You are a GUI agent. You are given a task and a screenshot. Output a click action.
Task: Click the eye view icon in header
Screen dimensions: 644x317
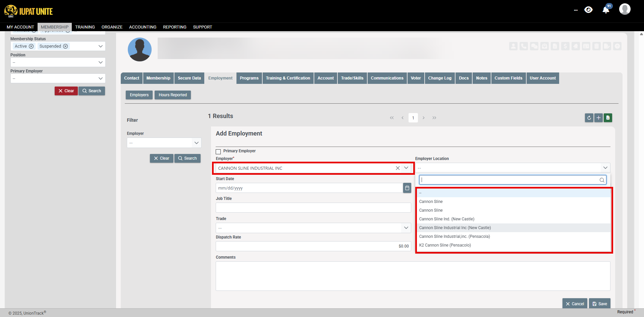pyautogui.click(x=588, y=10)
